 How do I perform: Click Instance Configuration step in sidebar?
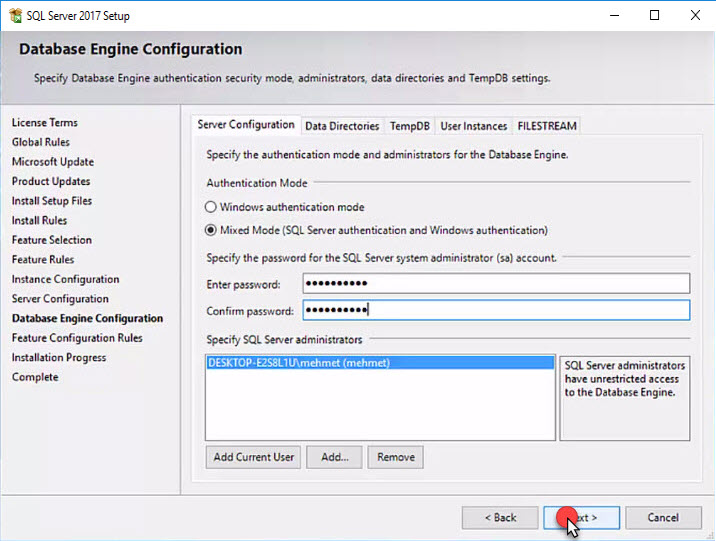[66, 279]
